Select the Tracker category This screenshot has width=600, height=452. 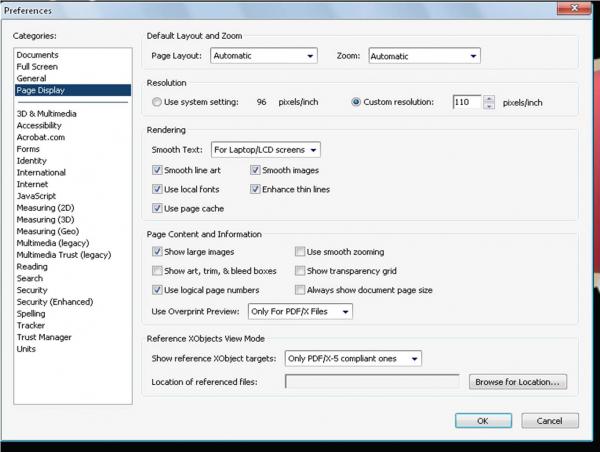tap(31, 325)
